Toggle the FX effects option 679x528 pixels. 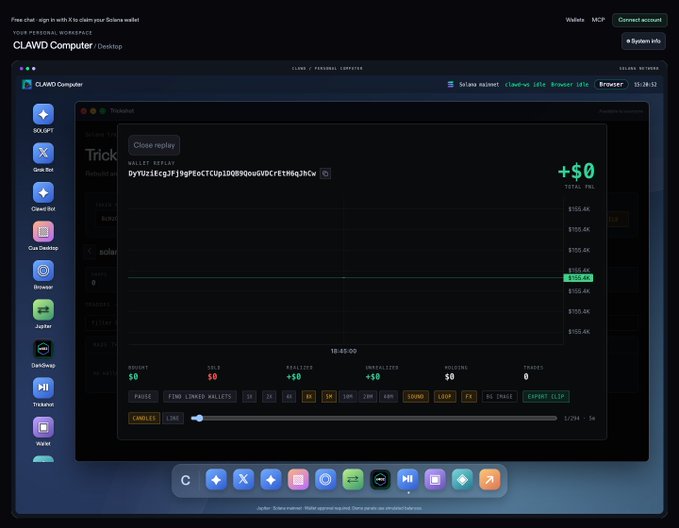point(469,397)
